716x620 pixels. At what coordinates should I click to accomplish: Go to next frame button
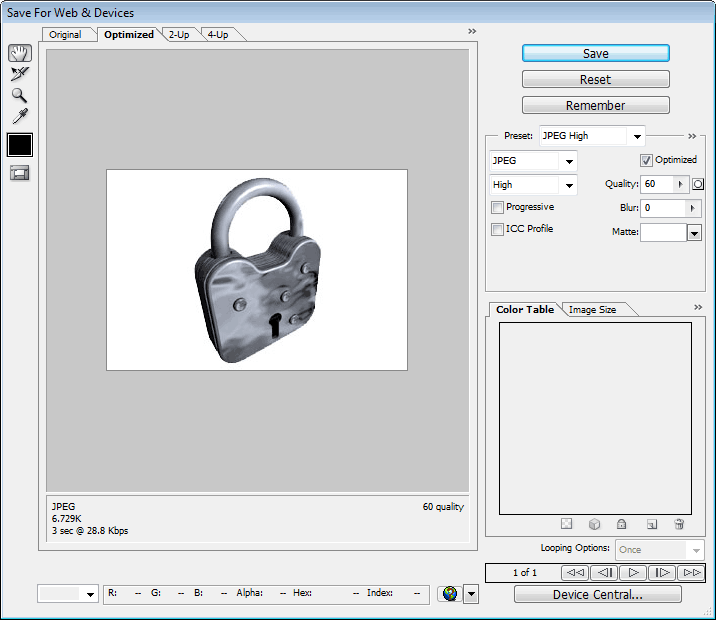[x=662, y=572]
